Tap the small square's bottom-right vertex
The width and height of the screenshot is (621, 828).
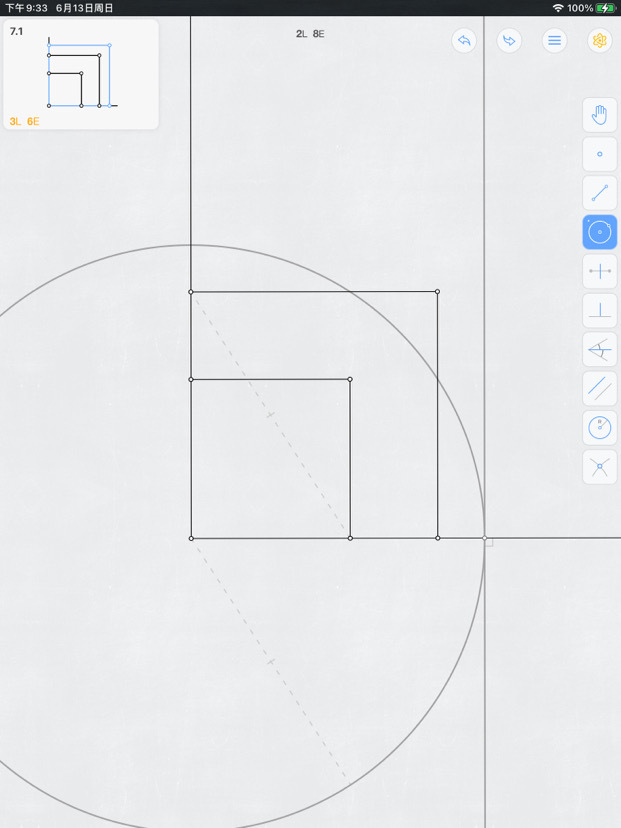tap(350, 538)
